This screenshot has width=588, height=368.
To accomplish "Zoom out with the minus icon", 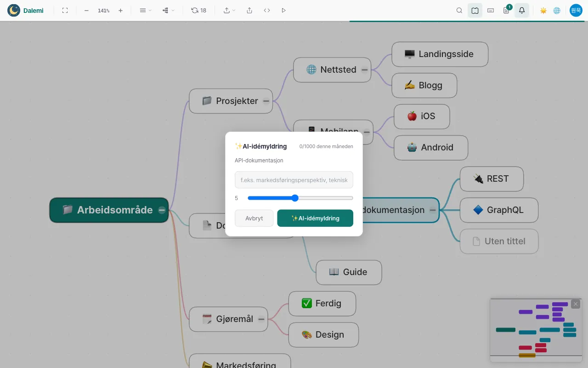I will (86, 10).
